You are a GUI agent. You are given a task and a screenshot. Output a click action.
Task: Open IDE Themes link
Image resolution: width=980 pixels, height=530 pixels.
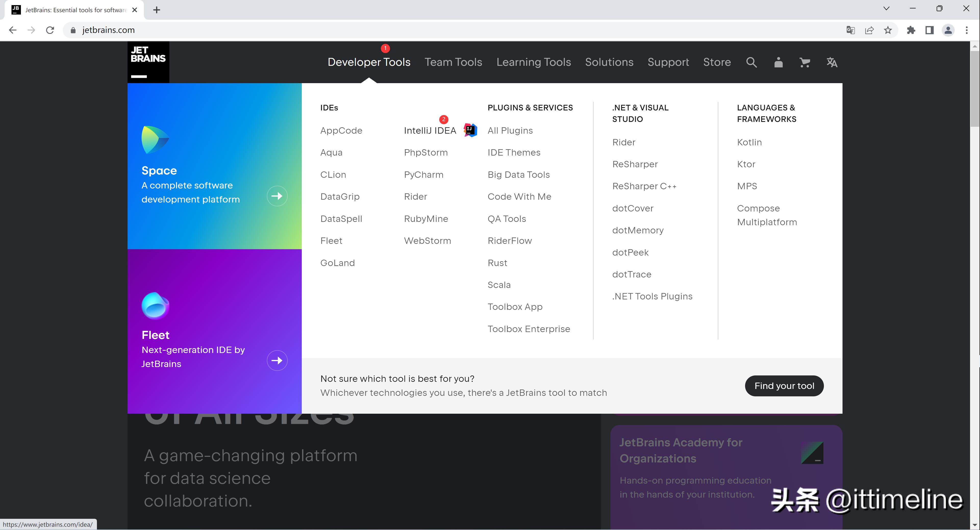click(x=513, y=153)
